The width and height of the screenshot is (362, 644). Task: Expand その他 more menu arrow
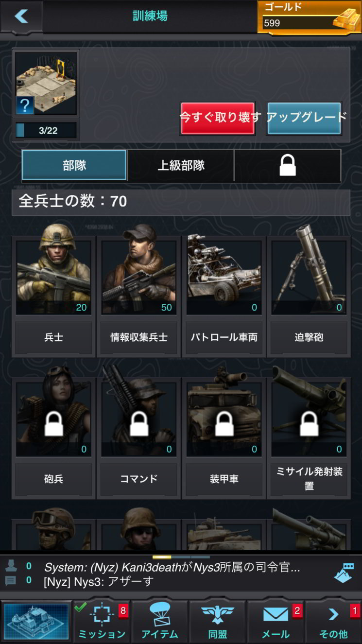coord(333,614)
